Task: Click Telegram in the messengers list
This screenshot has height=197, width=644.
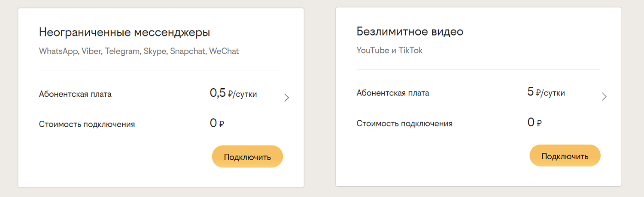Action: pos(122,51)
